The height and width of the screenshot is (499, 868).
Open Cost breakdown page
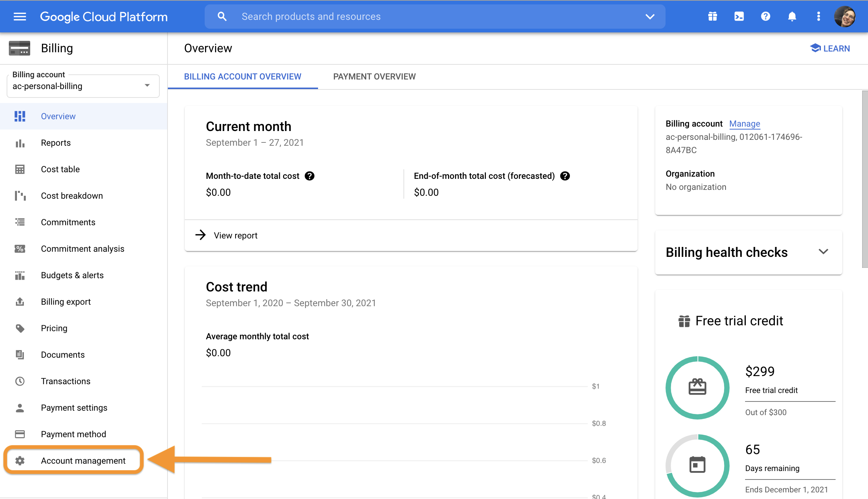[84, 196]
